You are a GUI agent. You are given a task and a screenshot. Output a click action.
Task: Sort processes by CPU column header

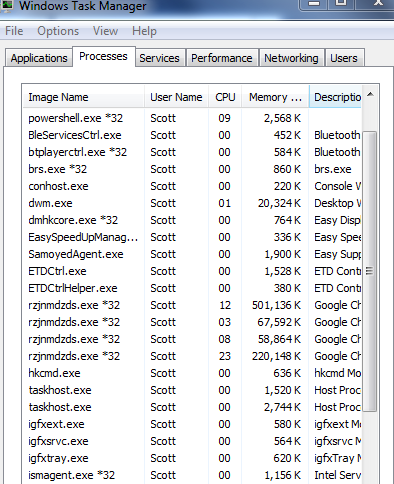click(225, 97)
